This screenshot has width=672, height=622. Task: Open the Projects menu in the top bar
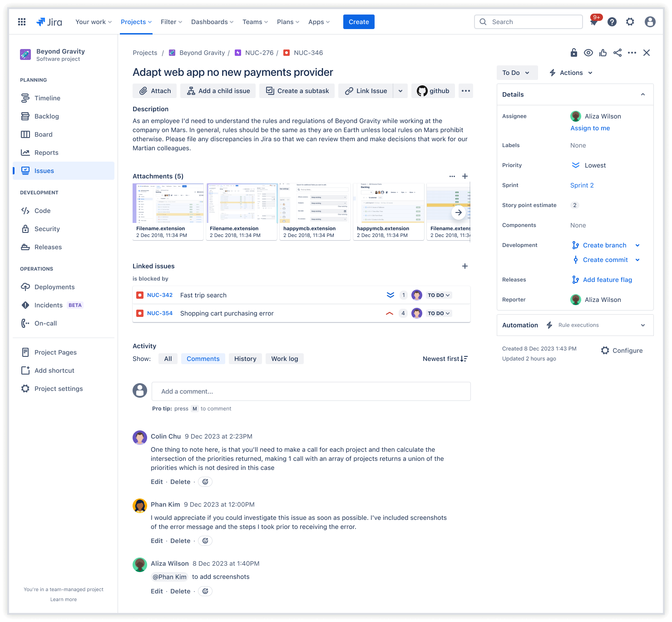click(136, 21)
